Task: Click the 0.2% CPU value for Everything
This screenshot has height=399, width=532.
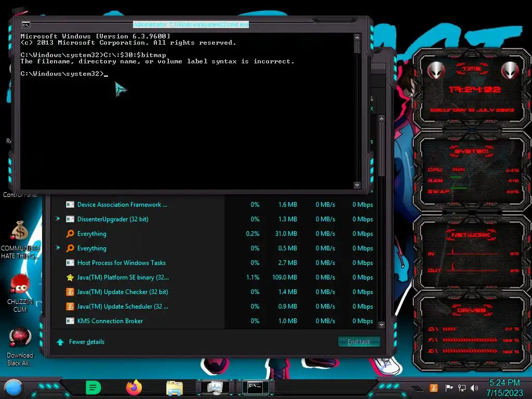Action: [x=253, y=234]
